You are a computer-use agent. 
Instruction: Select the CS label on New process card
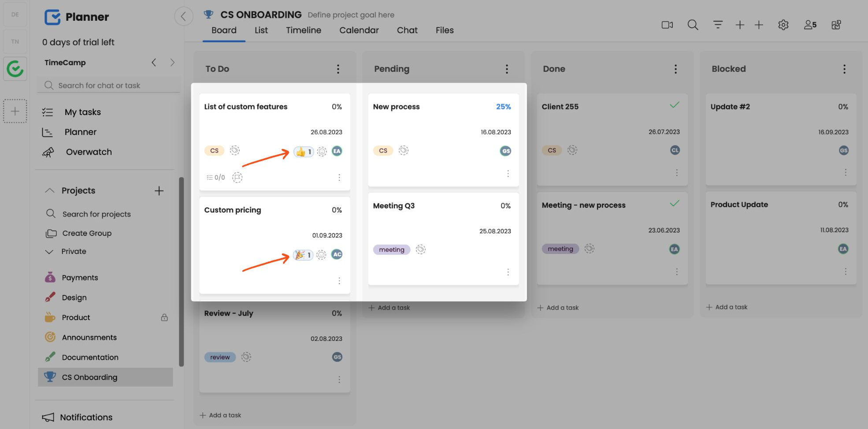pyautogui.click(x=383, y=150)
